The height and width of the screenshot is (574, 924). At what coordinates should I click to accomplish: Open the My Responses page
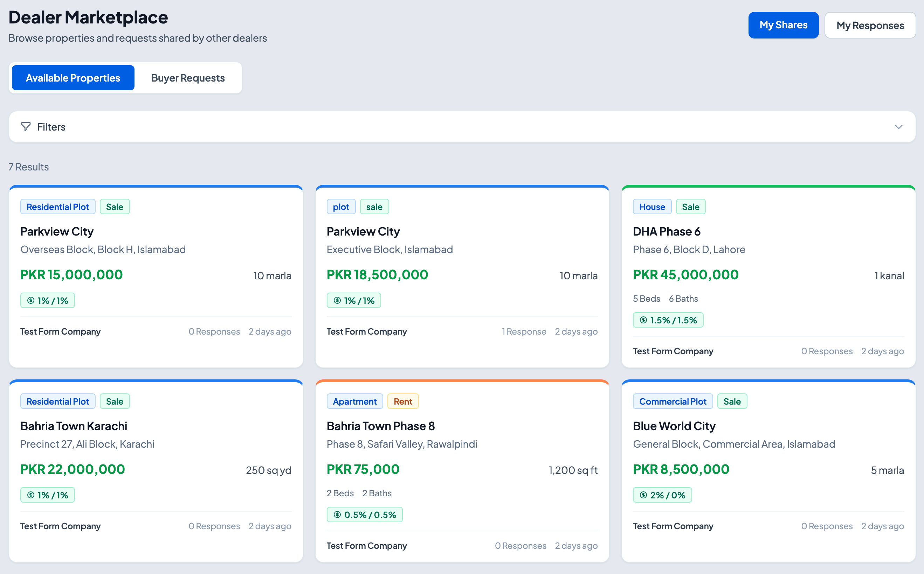[x=870, y=26]
